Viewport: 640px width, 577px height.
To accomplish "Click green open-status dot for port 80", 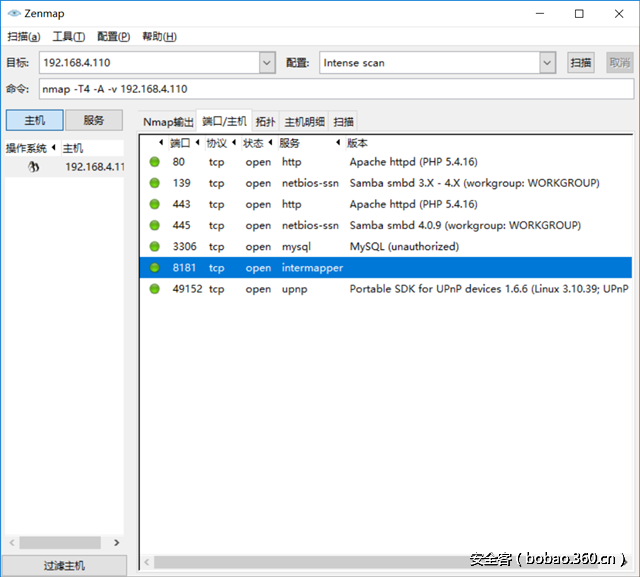I will tap(155, 162).
